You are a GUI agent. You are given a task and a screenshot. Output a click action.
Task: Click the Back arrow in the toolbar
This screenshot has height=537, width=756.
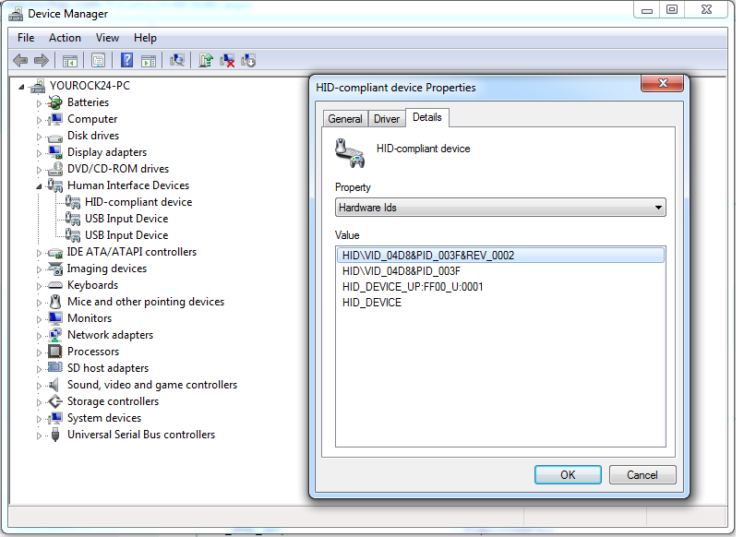point(20,61)
